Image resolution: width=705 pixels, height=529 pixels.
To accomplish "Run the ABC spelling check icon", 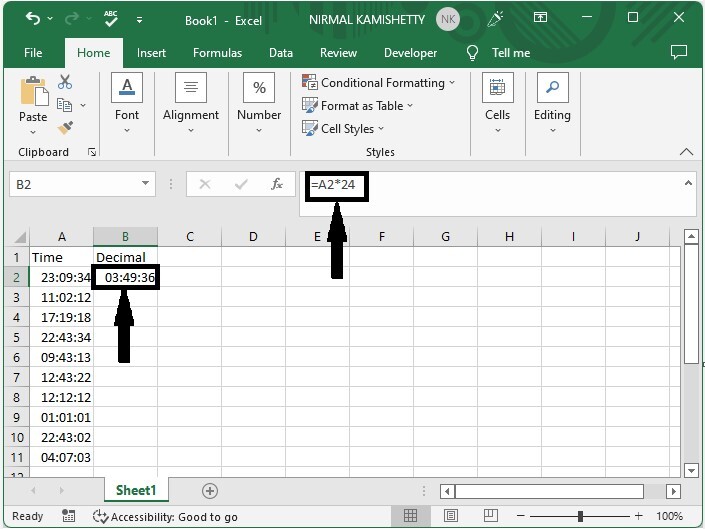I will click(x=111, y=18).
